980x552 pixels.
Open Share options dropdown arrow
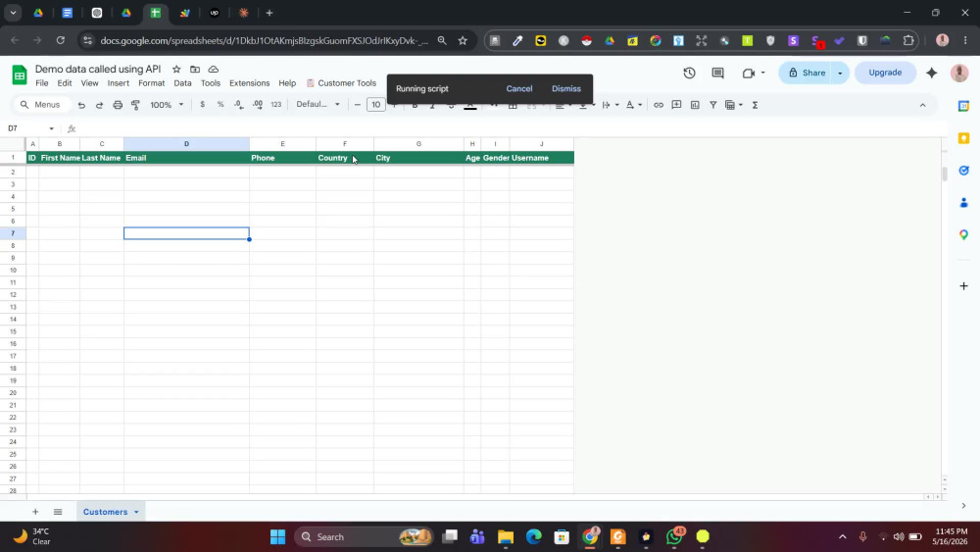tap(840, 74)
